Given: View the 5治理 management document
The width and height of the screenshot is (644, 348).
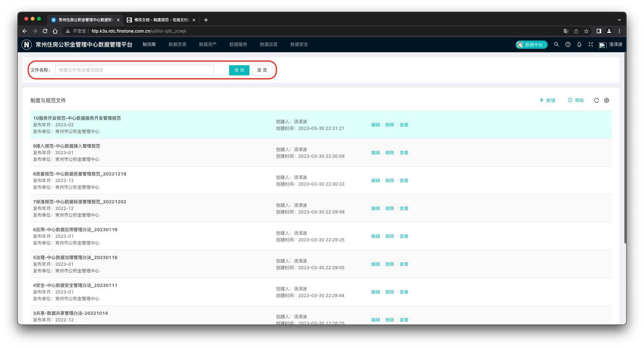Looking at the screenshot, I should click(x=404, y=264).
